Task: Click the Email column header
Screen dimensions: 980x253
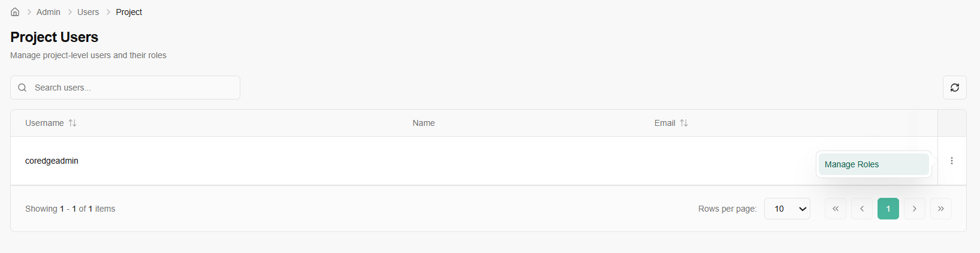Action: 664,123
